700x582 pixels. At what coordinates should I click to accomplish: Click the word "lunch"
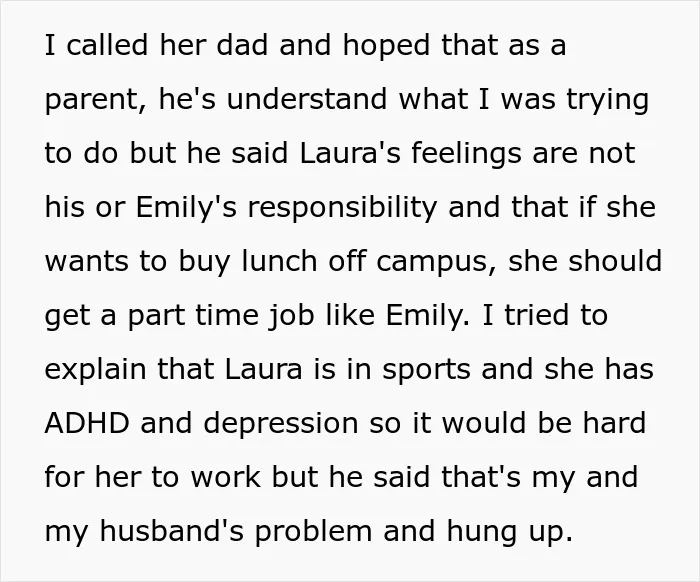(279, 261)
